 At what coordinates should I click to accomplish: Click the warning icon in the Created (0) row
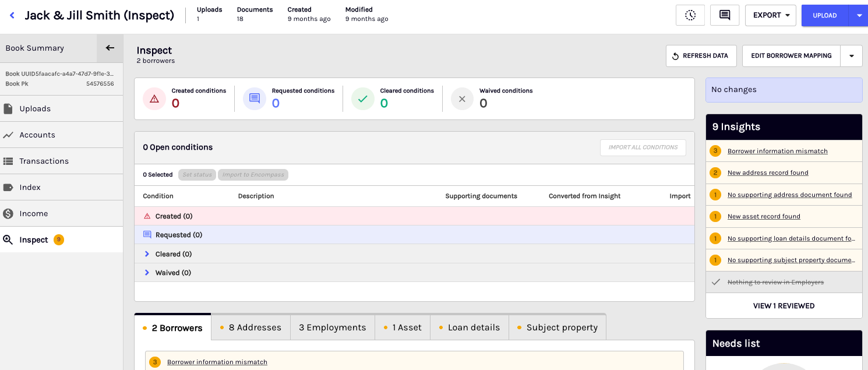coord(147,216)
